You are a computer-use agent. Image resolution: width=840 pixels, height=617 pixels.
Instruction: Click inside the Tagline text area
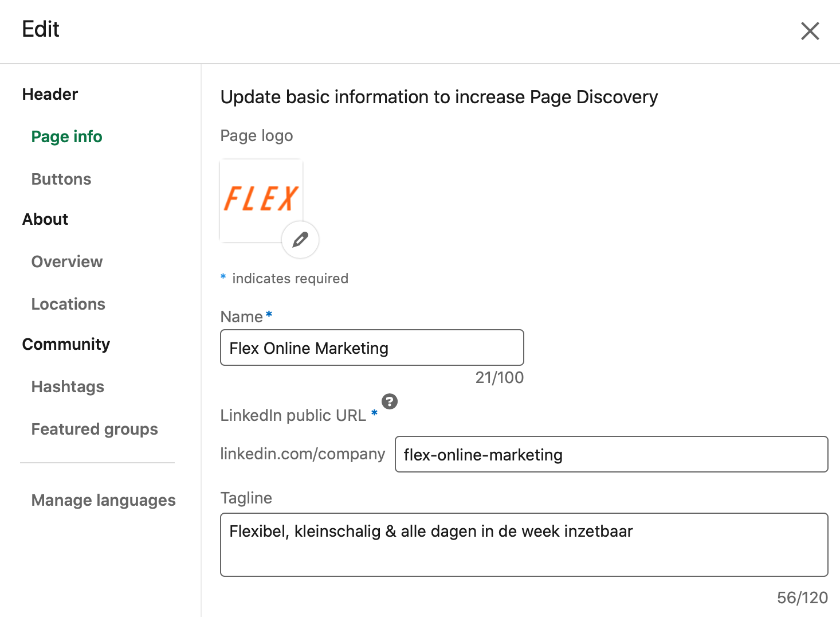point(524,544)
